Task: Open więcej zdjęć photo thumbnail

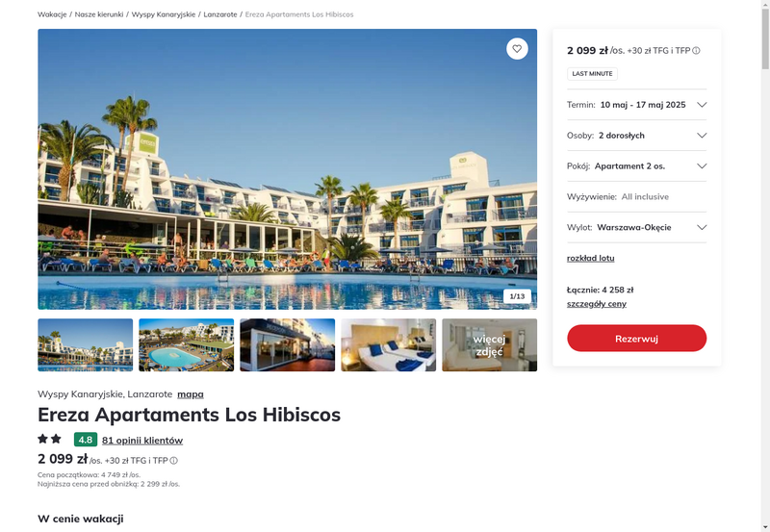Action: (x=490, y=345)
